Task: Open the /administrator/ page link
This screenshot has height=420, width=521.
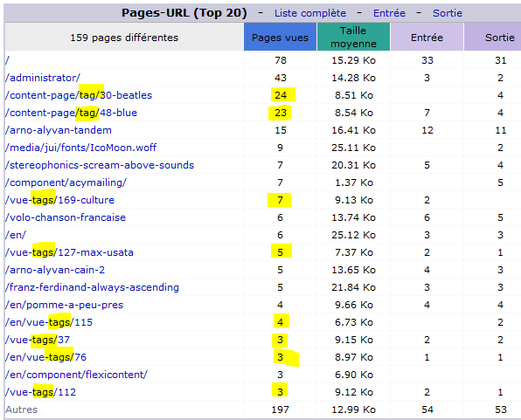Action: pyautogui.click(x=43, y=78)
